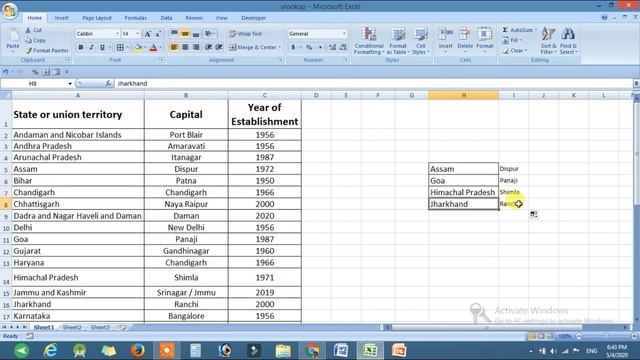640x360 pixels.
Task: Click the zoom slider in status bar
Action: point(606,336)
